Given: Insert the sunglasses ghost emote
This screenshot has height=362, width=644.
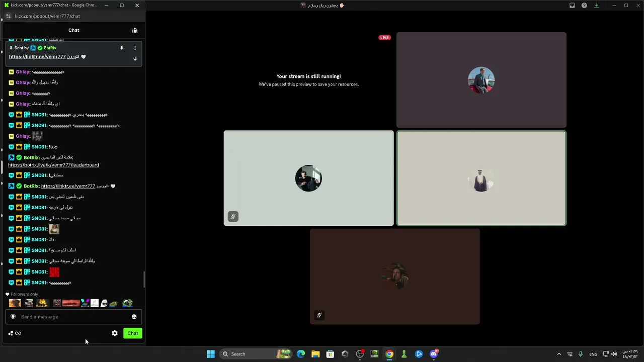Looking at the screenshot, I should point(104,303).
